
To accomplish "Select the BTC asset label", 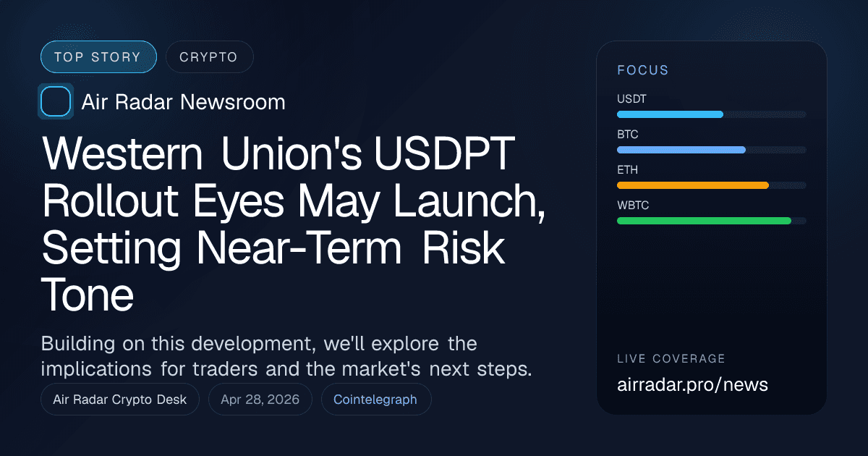I will coord(627,135).
